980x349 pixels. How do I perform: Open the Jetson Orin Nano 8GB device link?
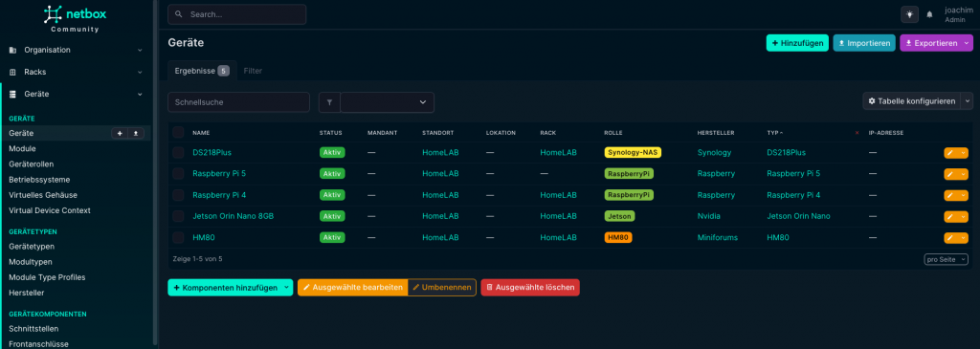tap(234, 216)
